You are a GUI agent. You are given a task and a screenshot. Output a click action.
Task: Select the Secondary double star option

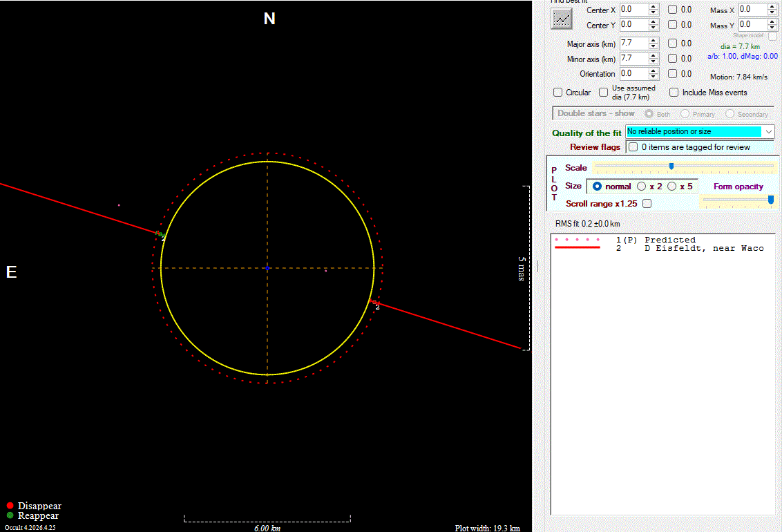coord(729,114)
